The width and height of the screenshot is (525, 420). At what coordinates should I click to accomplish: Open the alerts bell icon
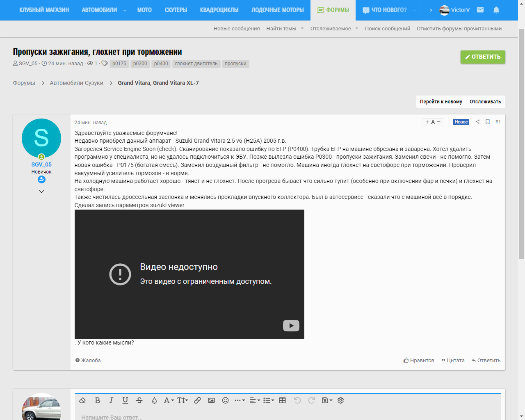(x=496, y=10)
